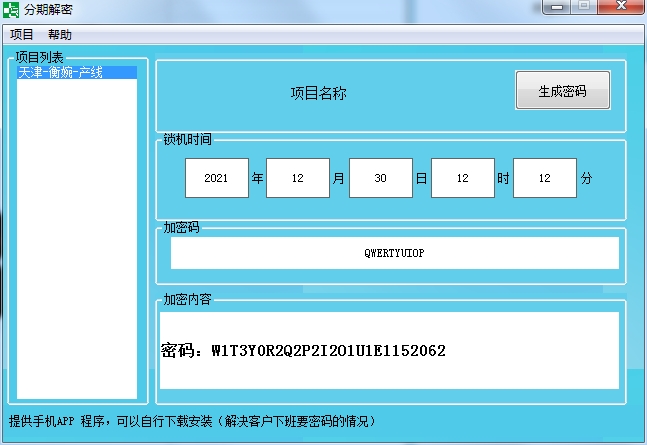Screen dimensions: 647x445
Task: Click the generated password text in 加密内容
Action: click(303, 351)
